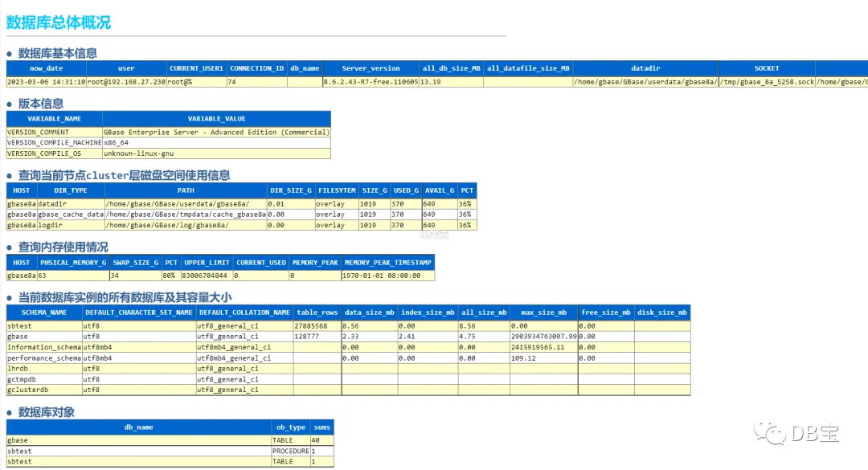
Task: Click the table_rows column header
Action: (317, 313)
